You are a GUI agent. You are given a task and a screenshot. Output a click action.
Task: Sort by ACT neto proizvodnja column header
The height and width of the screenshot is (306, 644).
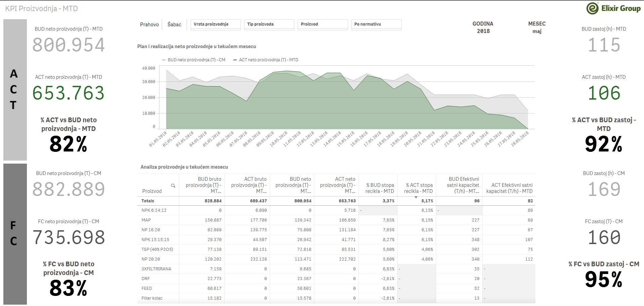point(337,185)
